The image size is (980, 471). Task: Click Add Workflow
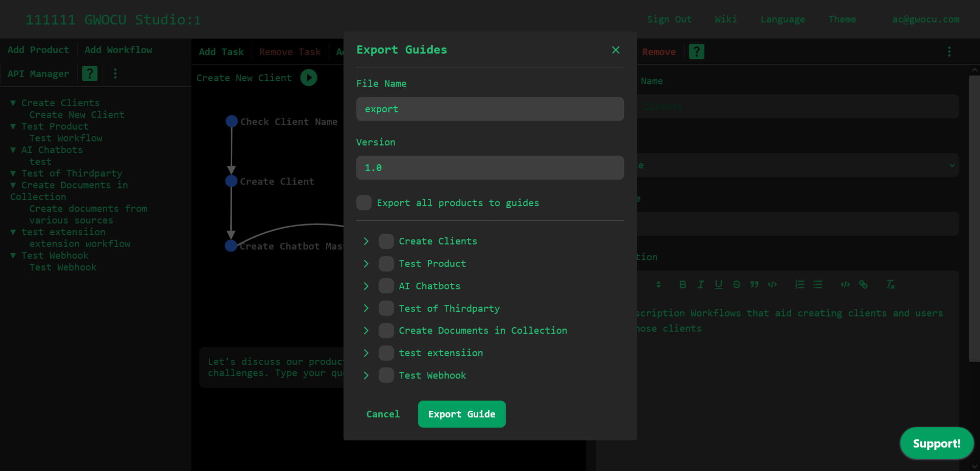point(118,50)
